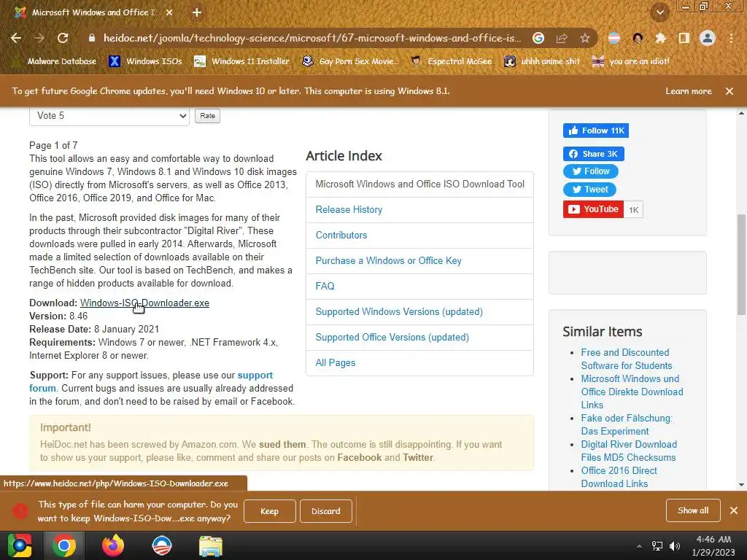
Task: Close the Microsoft Windows and Office tab
Action: click(x=169, y=12)
